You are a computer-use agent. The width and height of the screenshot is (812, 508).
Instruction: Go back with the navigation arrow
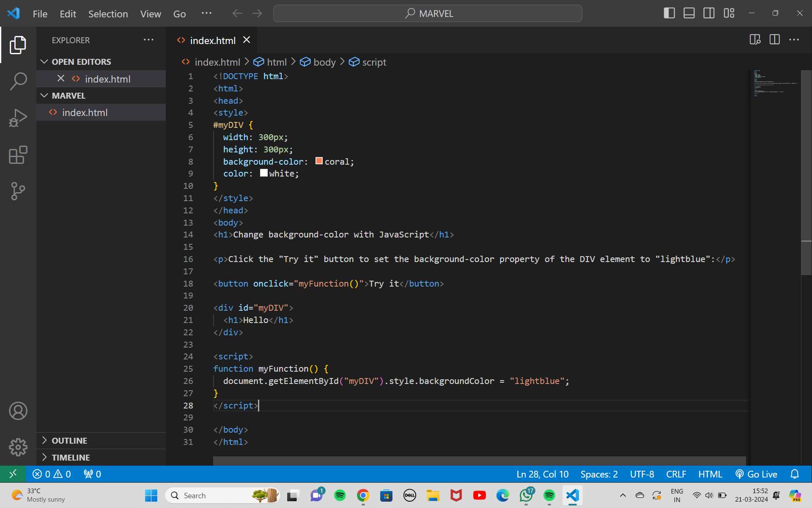[x=237, y=13]
